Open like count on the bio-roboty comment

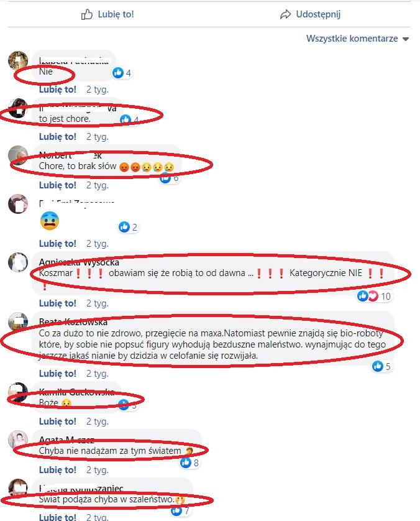381,366
